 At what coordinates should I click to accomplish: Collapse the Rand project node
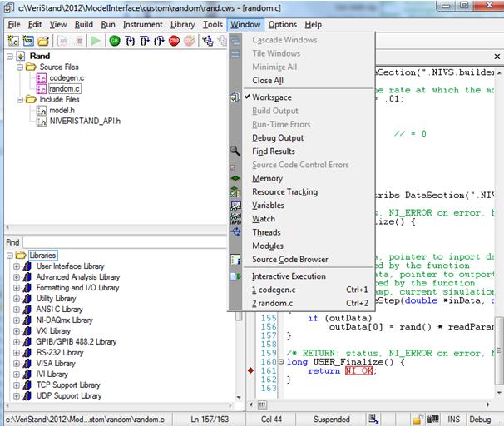tap(9, 57)
